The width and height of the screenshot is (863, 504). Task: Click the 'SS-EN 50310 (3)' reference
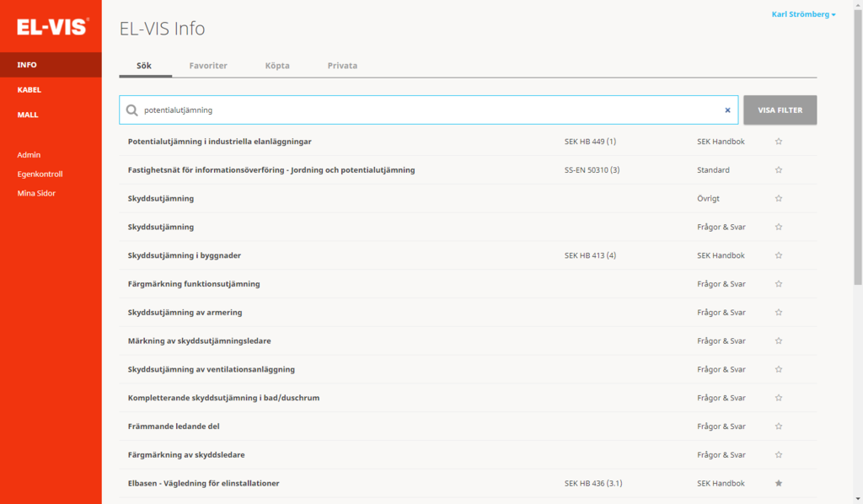[x=592, y=170]
